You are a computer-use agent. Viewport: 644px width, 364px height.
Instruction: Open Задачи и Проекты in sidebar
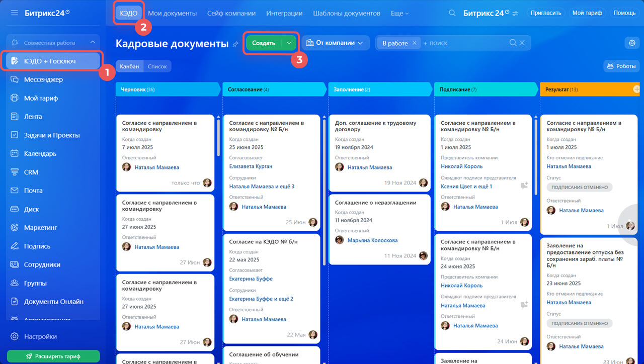pyautogui.click(x=52, y=135)
